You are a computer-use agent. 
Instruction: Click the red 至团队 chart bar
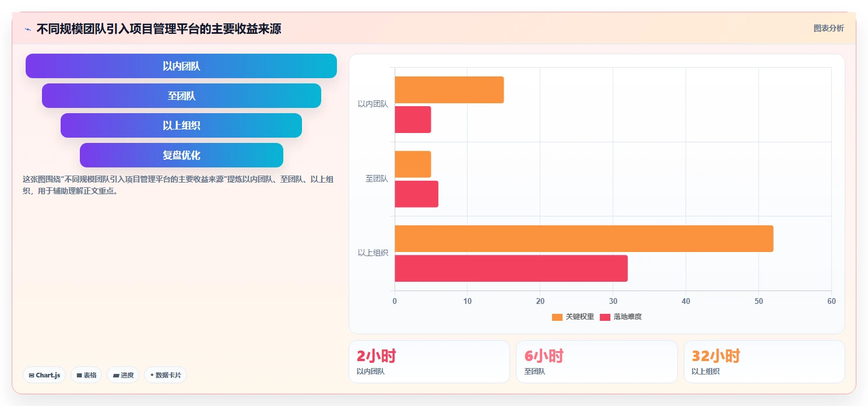click(416, 194)
